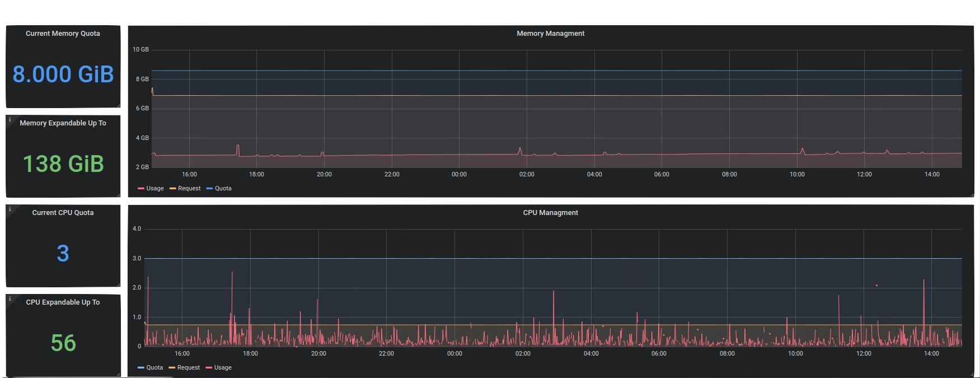Click the 2 GB axis label in Memory chart

pyautogui.click(x=142, y=167)
